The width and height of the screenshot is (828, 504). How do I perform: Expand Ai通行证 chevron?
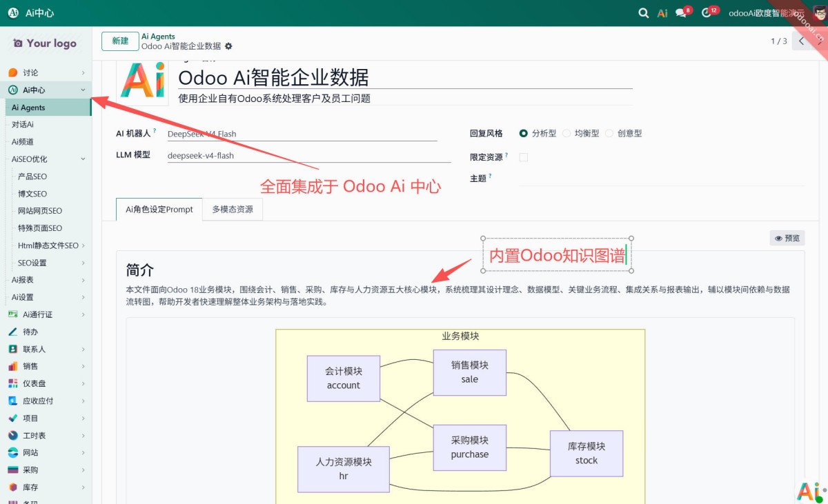click(x=83, y=314)
